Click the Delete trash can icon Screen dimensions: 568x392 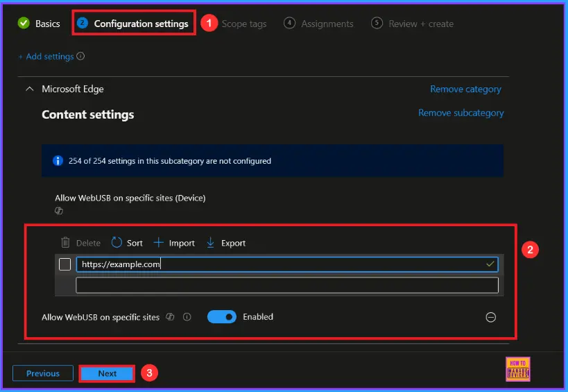pyautogui.click(x=65, y=242)
